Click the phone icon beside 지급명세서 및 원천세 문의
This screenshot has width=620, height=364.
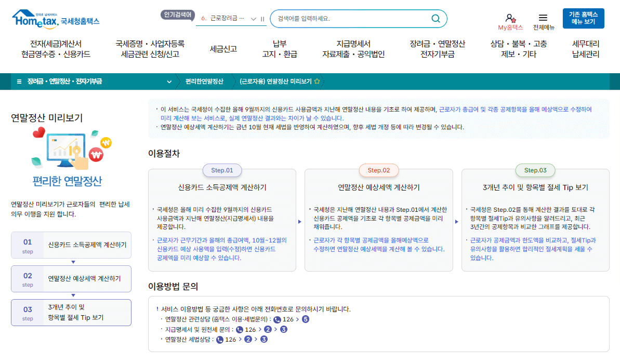(x=240, y=330)
